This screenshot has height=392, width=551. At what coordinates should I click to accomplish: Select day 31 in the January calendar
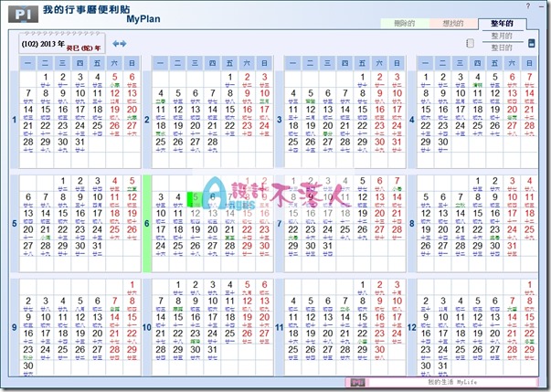pyautogui.click(x=80, y=142)
